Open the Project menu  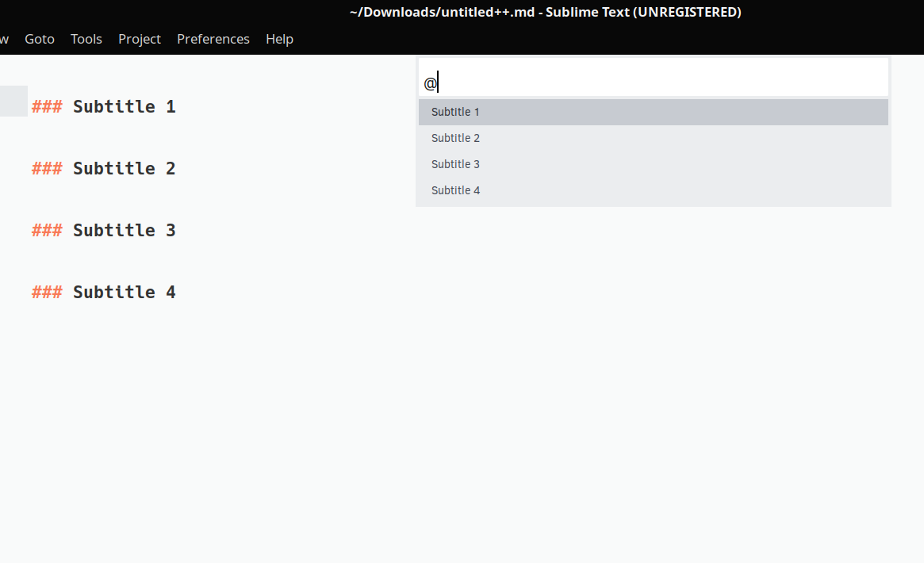tap(140, 39)
